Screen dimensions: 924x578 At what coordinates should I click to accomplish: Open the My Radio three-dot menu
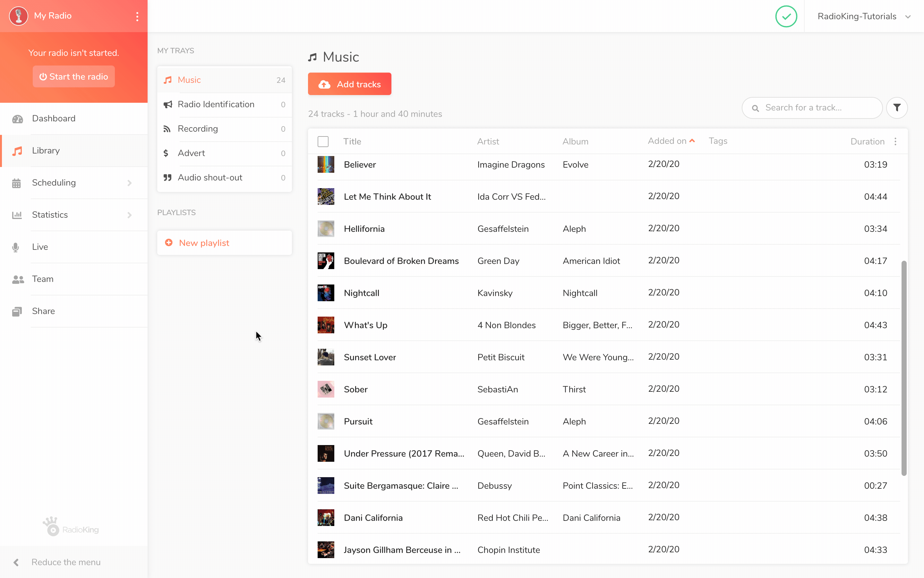(x=137, y=16)
